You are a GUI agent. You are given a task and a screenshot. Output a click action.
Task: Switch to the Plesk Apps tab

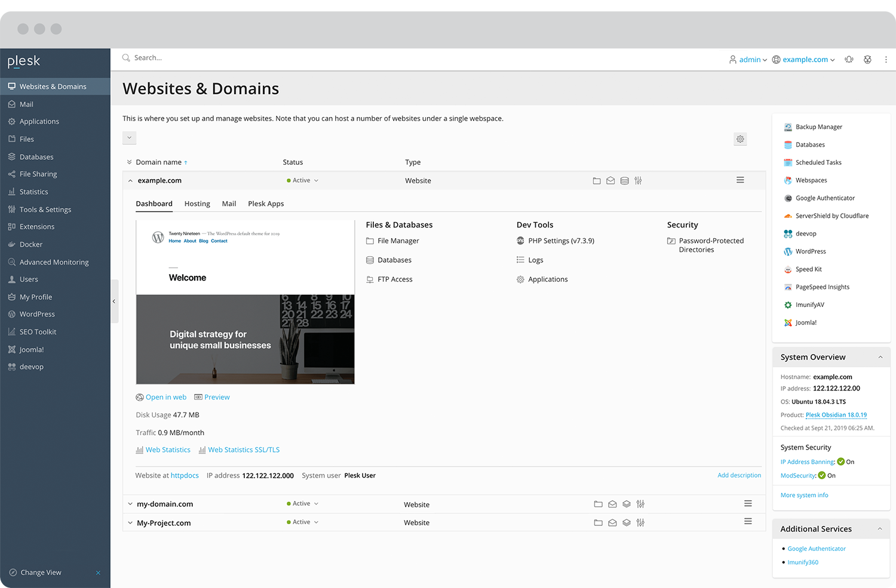[x=266, y=204]
